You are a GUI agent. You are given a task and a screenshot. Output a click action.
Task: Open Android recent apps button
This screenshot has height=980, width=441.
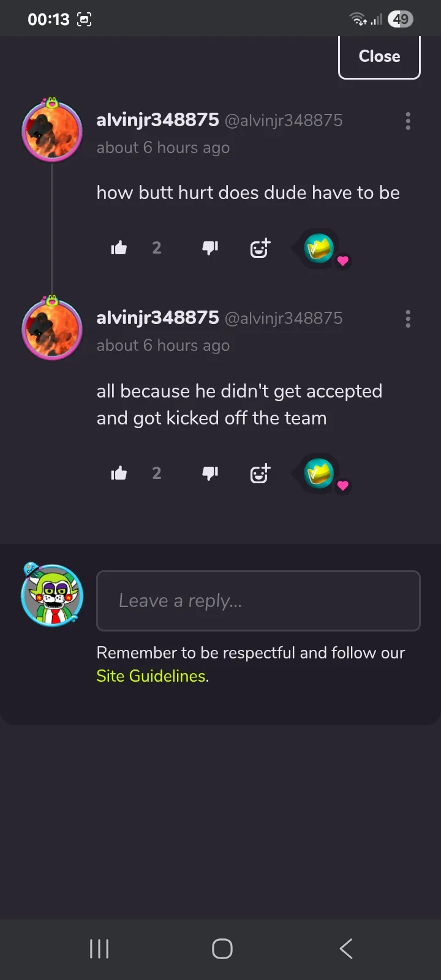[99, 949]
